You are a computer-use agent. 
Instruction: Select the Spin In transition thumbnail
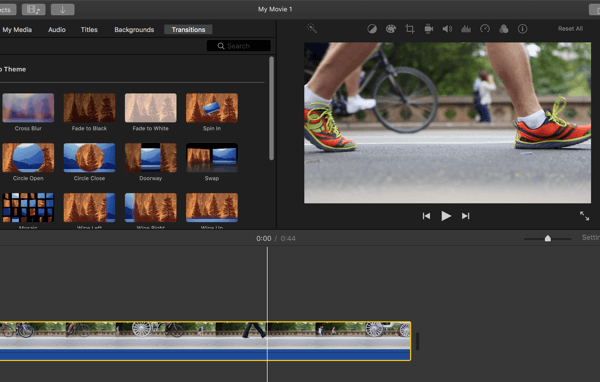[x=212, y=108]
